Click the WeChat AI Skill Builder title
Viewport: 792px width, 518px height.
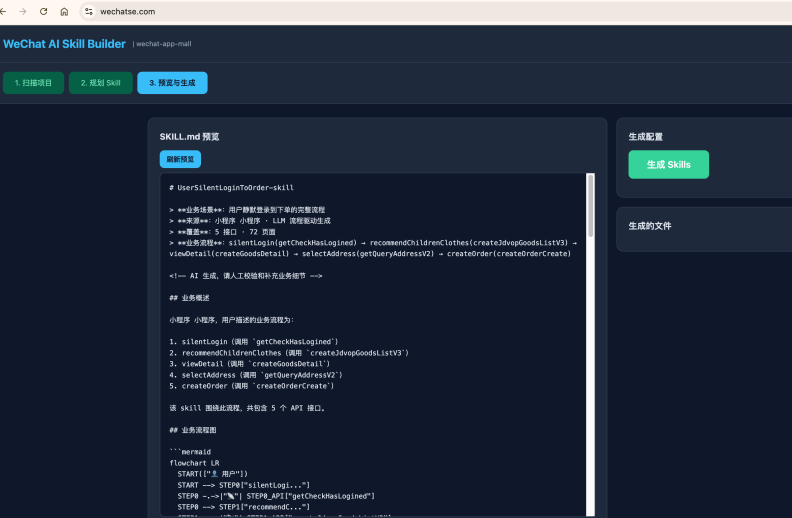(64, 44)
